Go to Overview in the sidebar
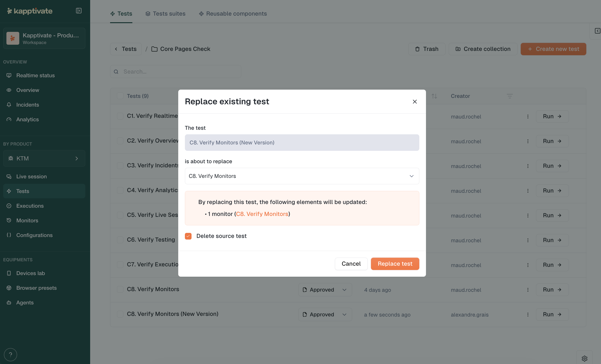The image size is (601, 364). pyautogui.click(x=44, y=90)
